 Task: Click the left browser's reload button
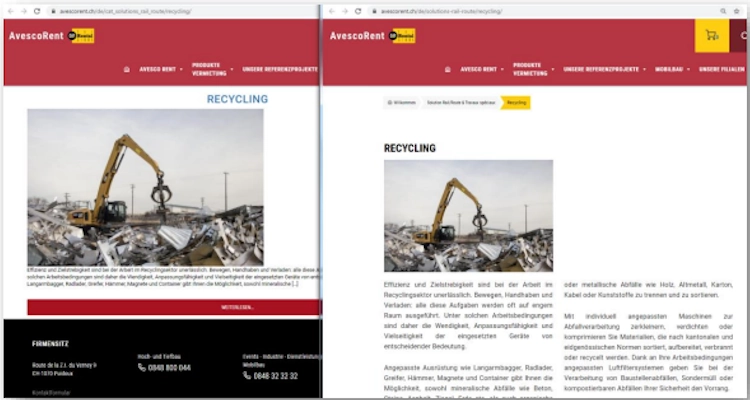click(37, 11)
